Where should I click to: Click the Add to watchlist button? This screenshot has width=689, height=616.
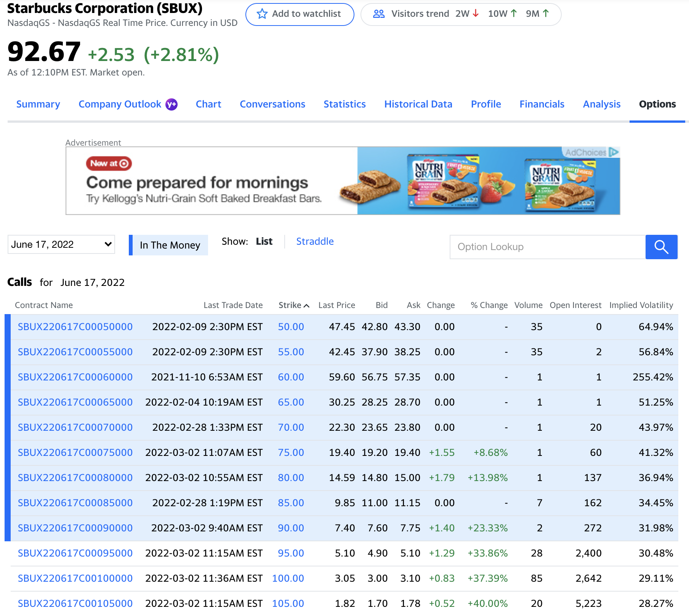300,14
